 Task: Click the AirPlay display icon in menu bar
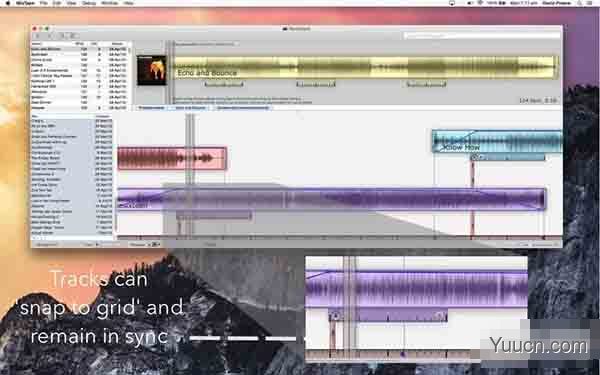(452, 3)
